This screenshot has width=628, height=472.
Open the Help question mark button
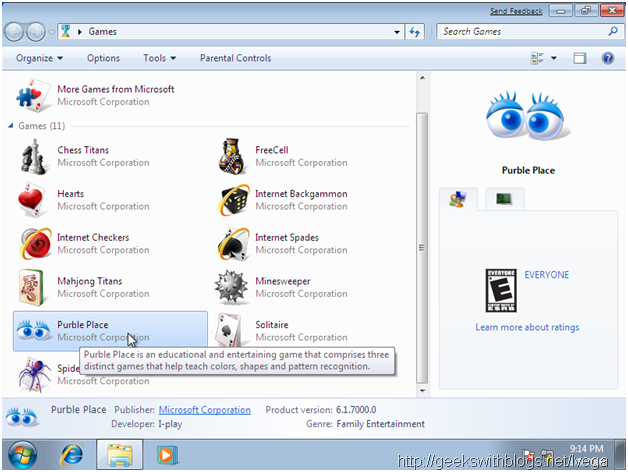[x=607, y=58]
